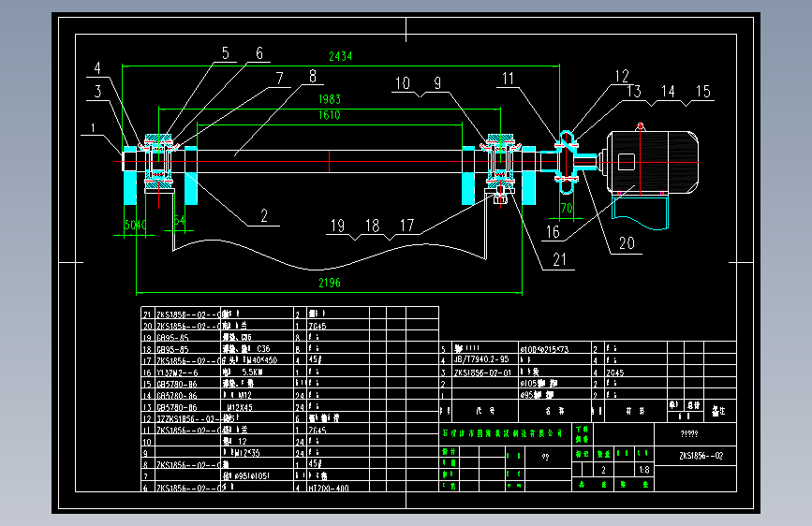Select the 1983 dimension text
This screenshot has width=812, height=526.
(330, 99)
